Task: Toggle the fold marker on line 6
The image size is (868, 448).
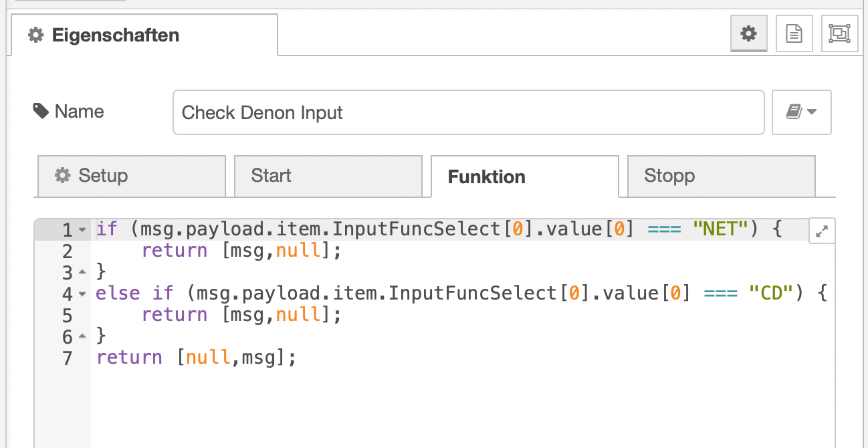Action: 82,336
